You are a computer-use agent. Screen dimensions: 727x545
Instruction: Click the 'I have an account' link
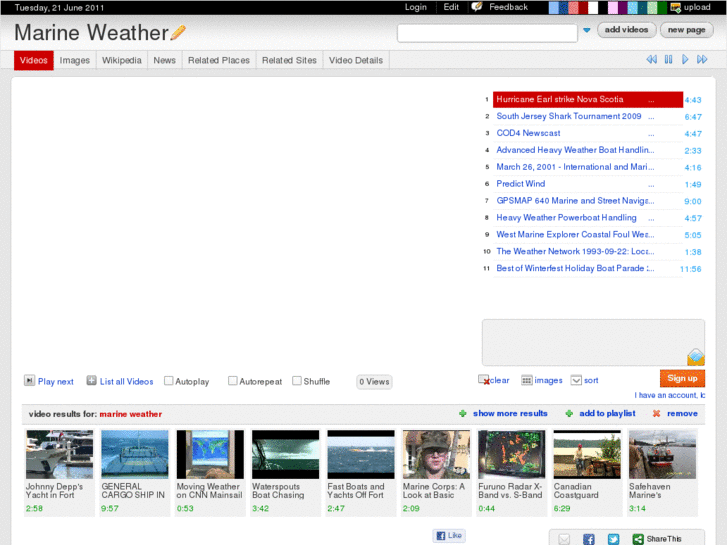click(670, 395)
